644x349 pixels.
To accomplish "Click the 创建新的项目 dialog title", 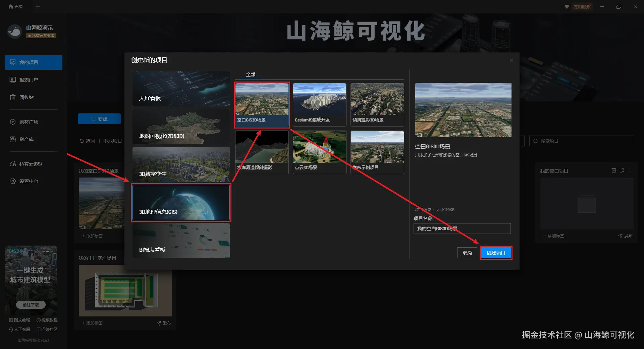I will [149, 60].
